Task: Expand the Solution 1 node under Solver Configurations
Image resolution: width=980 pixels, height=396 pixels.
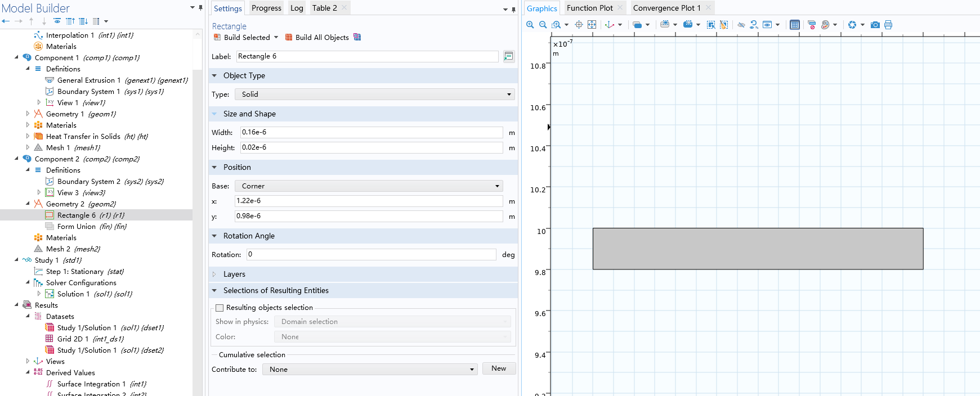Action: click(x=39, y=294)
